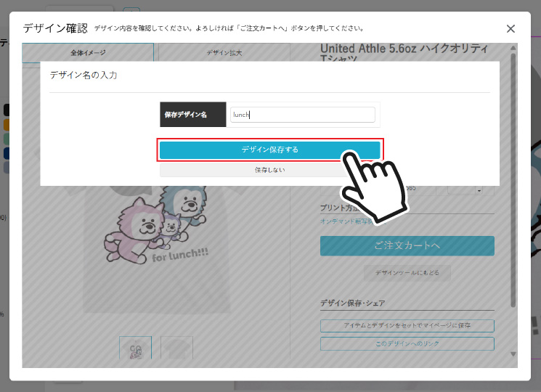541x392 pixels.
Task: Click the scrollbar down arrow in dialog
Action: click(x=513, y=354)
